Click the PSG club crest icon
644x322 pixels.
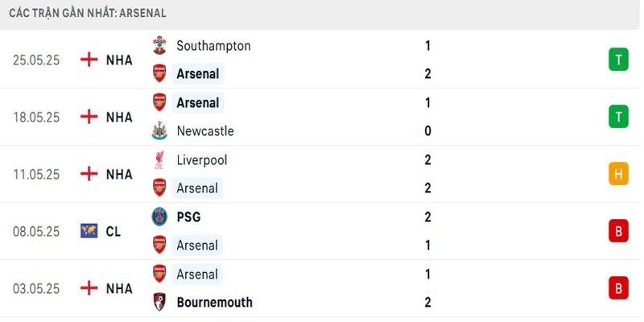(x=159, y=217)
